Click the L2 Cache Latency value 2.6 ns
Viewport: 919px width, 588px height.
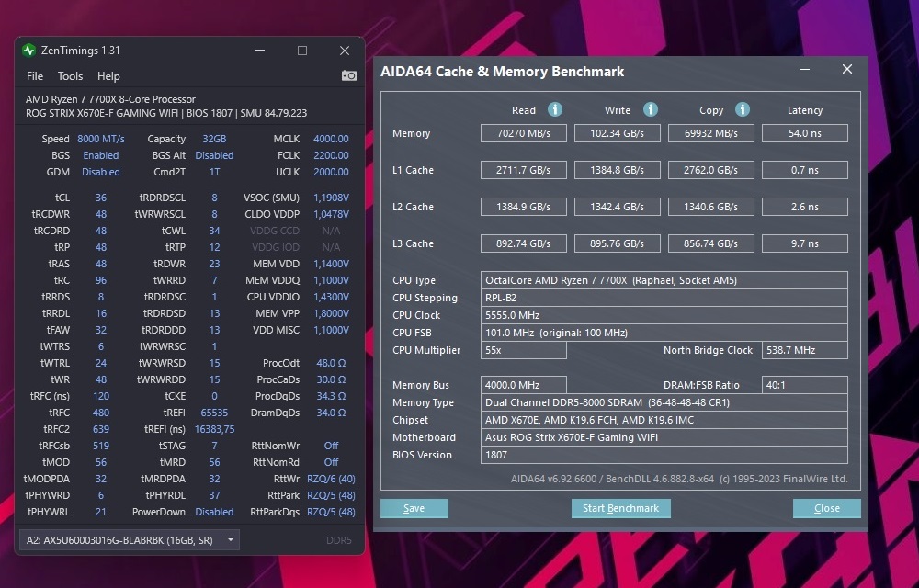pos(805,207)
